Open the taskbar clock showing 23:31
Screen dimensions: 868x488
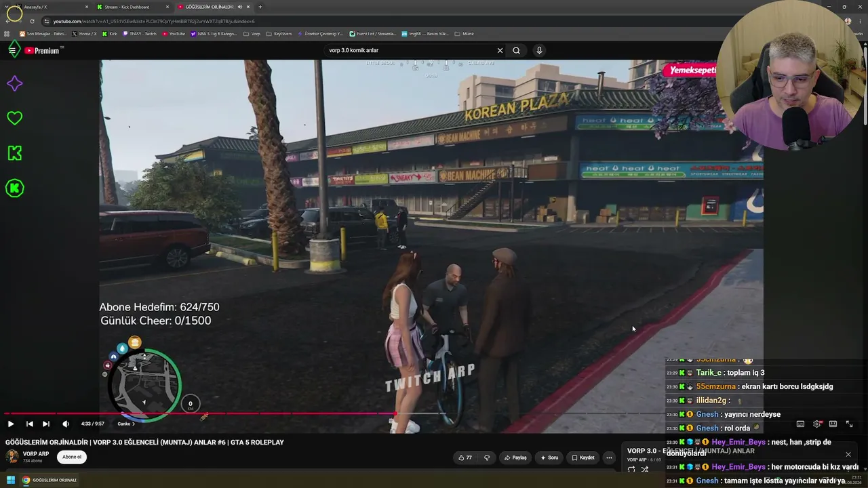(846, 481)
